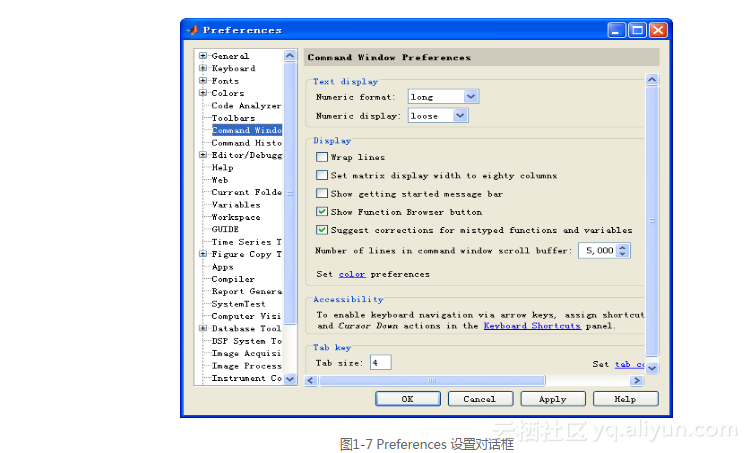Viewport: 749px width, 453px height.
Task: Click the MATLAB logo in title bar
Action: click(x=193, y=30)
